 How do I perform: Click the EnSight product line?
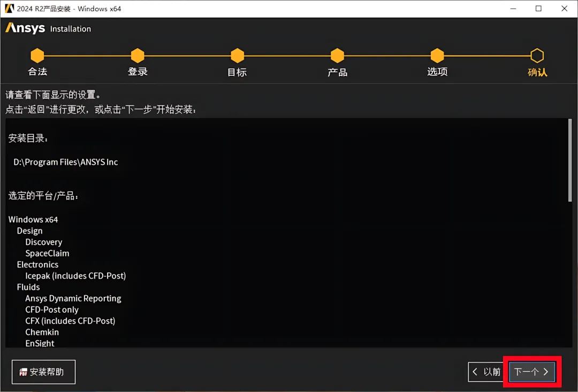40,343
